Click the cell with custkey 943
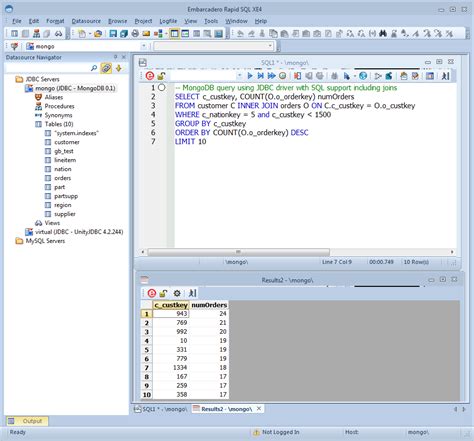This screenshot has height=441, width=474. (171, 314)
